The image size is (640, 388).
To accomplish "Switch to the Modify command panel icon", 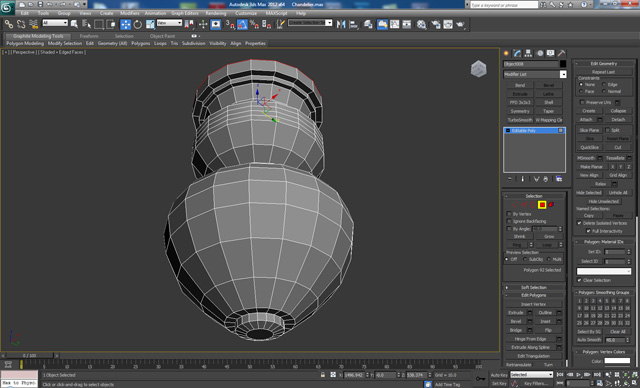I will click(518, 53).
